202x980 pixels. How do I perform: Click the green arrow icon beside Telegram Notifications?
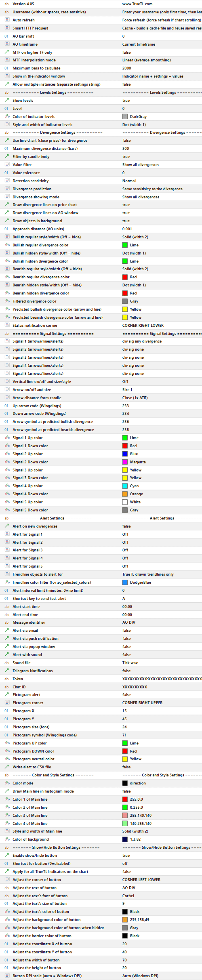point(6,671)
